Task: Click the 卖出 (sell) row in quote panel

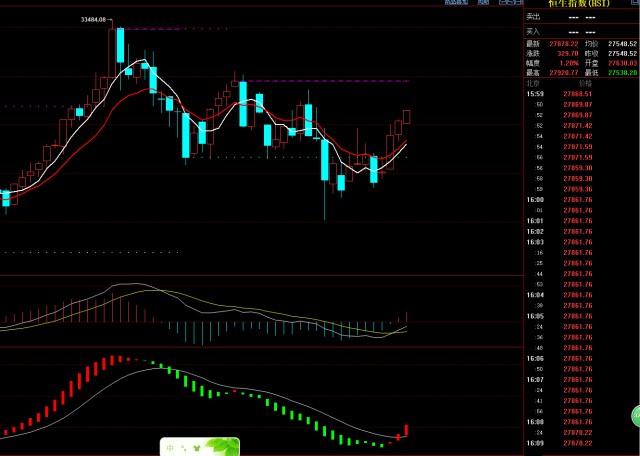Action: [580, 16]
